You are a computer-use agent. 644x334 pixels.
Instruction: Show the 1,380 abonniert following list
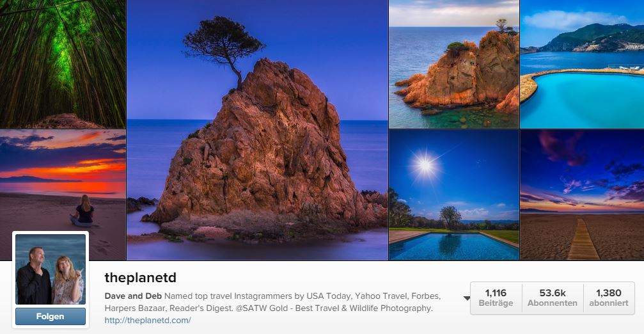tap(609, 298)
